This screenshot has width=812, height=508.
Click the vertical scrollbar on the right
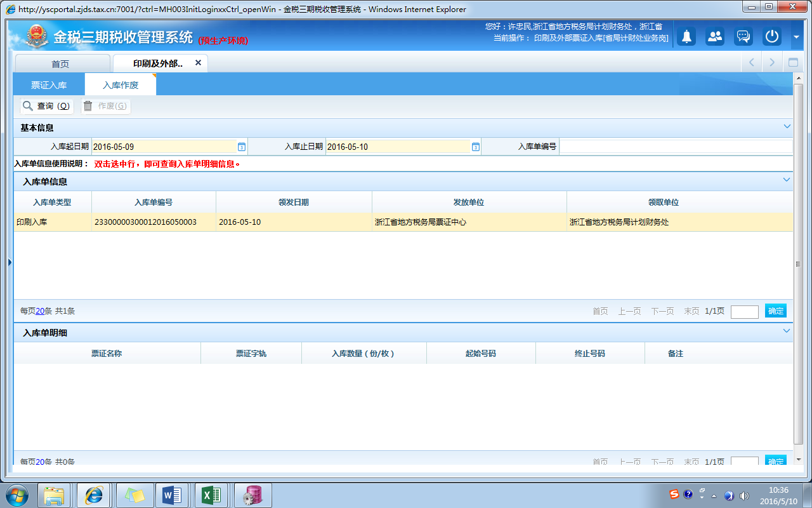pos(798,264)
